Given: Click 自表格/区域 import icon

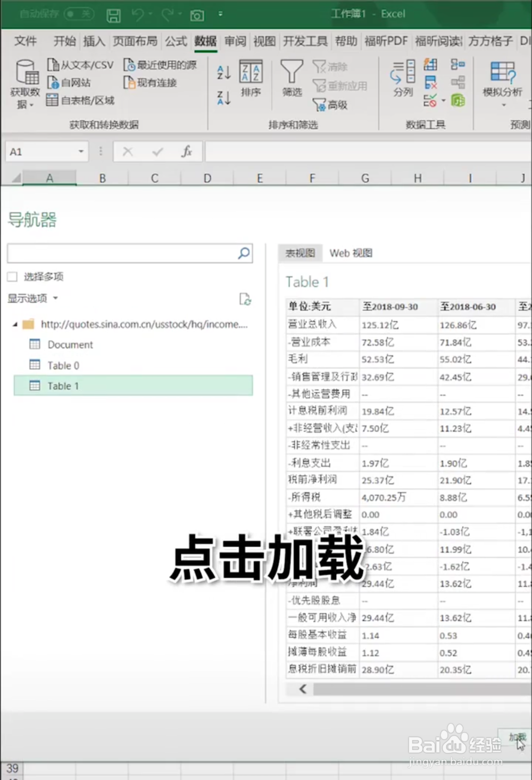Looking at the screenshot, I should [80, 100].
